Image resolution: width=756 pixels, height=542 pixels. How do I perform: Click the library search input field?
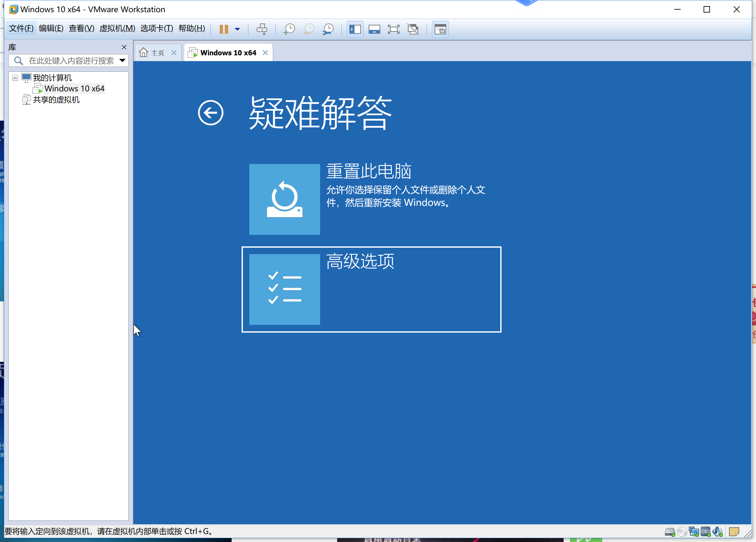[71, 60]
